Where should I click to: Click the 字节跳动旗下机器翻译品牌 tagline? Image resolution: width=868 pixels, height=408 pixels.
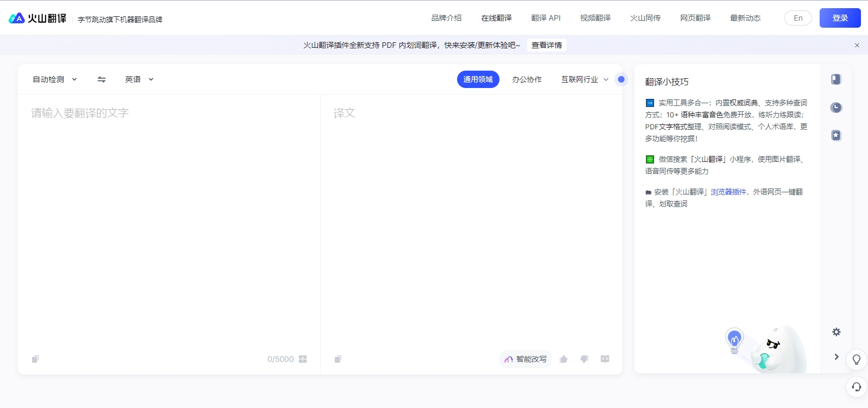tap(120, 20)
